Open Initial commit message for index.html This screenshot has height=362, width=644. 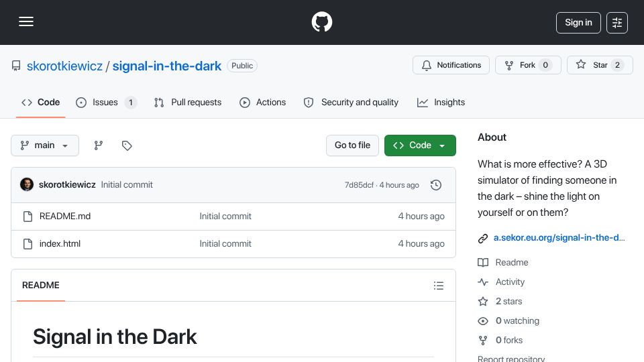pyautogui.click(x=225, y=244)
